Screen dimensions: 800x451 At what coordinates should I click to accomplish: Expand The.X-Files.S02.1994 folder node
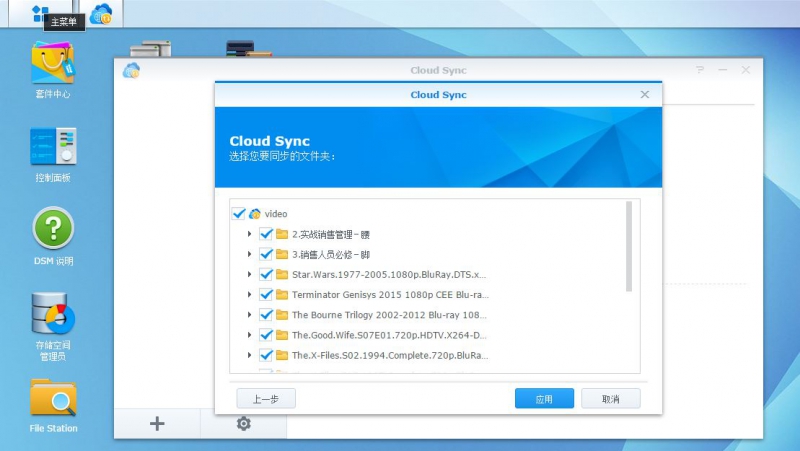[x=249, y=355]
